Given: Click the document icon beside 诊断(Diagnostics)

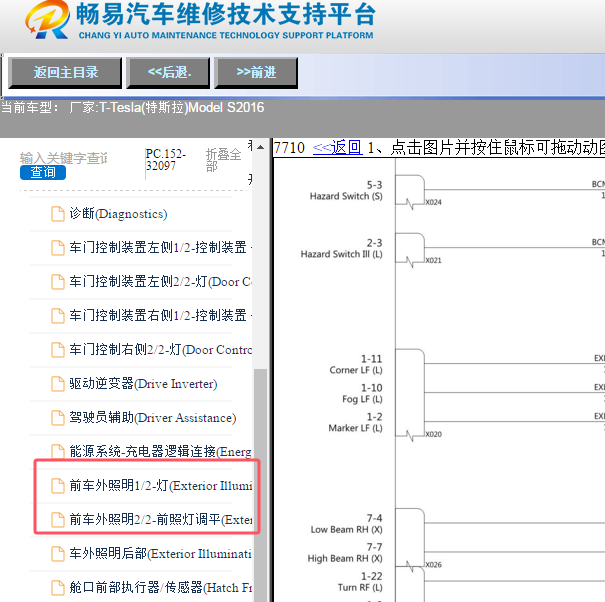Looking at the screenshot, I should pyautogui.click(x=58, y=214).
